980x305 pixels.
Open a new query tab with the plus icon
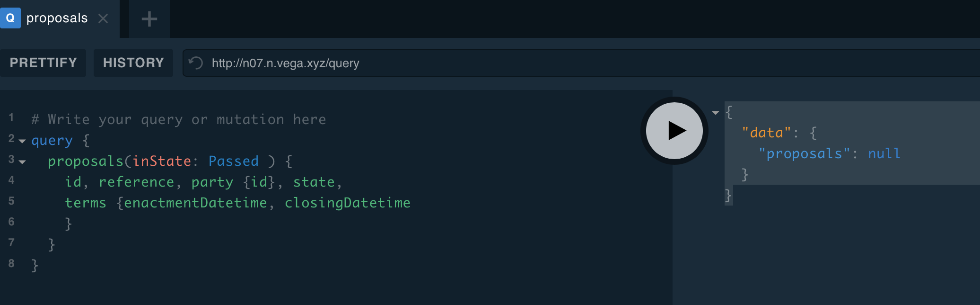click(149, 19)
